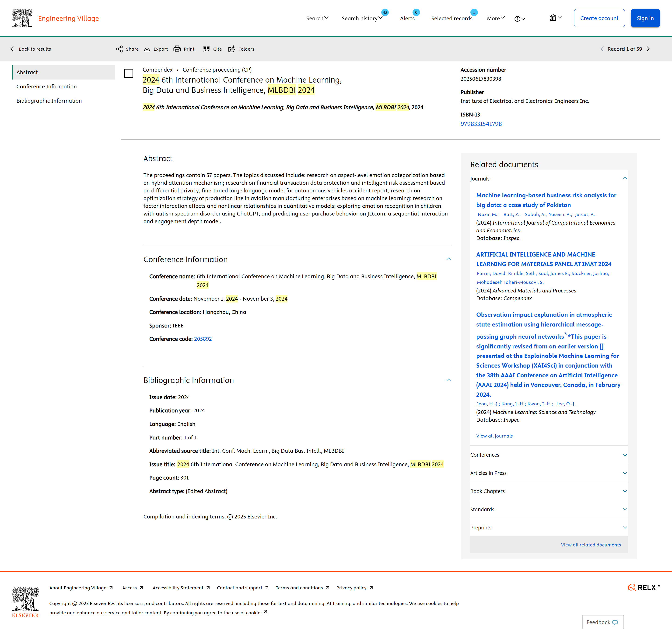The height and width of the screenshot is (629, 672).
Task: Open the IMAT 2024 materials panel article
Action: click(543, 259)
